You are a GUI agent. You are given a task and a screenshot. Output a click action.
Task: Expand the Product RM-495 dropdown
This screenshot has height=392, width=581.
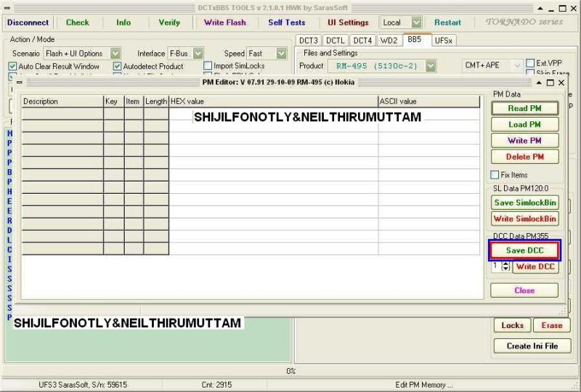(430, 66)
